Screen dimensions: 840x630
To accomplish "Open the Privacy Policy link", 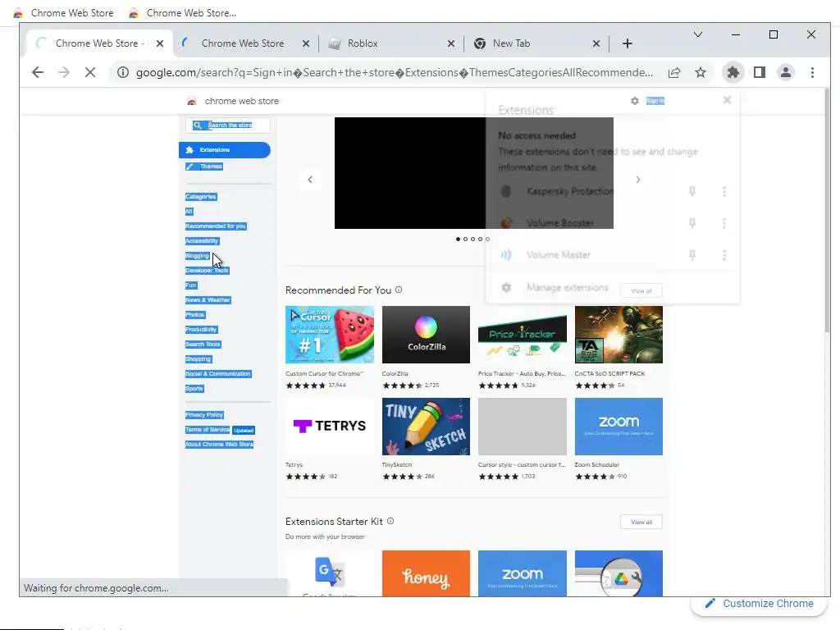I will coord(204,414).
